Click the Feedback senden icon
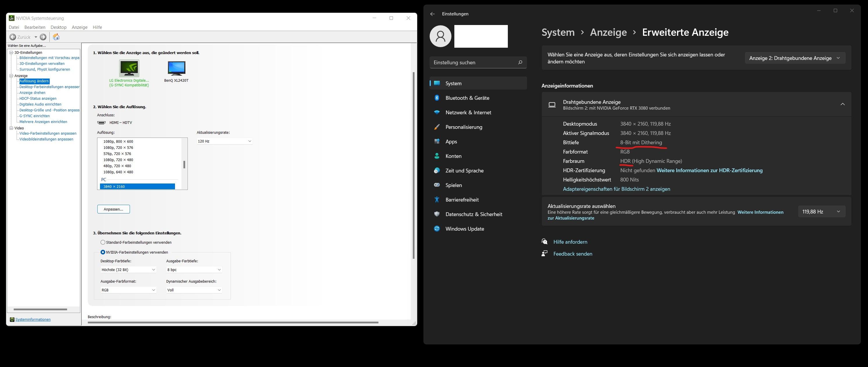Screen dimensions: 868x367 tap(544, 253)
